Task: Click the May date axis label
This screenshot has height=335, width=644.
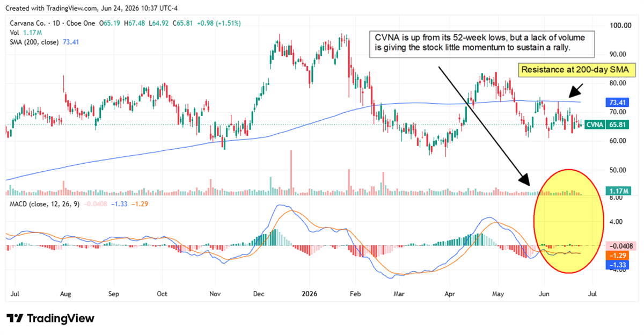Action: point(499,294)
